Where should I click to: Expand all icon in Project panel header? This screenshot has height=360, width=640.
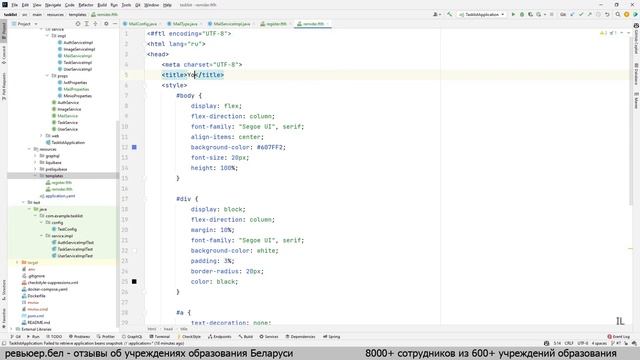click(x=87, y=24)
